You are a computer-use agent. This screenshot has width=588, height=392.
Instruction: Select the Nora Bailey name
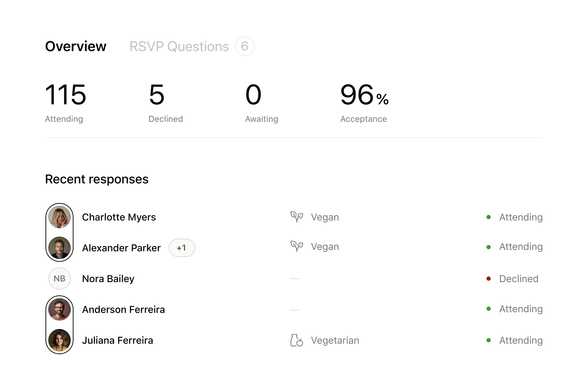coord(108,279)
